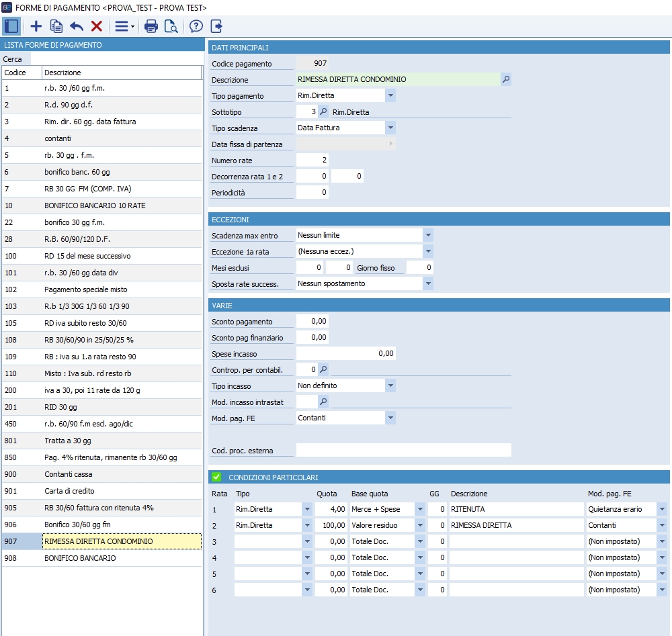
Task: Open the Scadenza max entro dropdown
Action: tap(428, 236)
